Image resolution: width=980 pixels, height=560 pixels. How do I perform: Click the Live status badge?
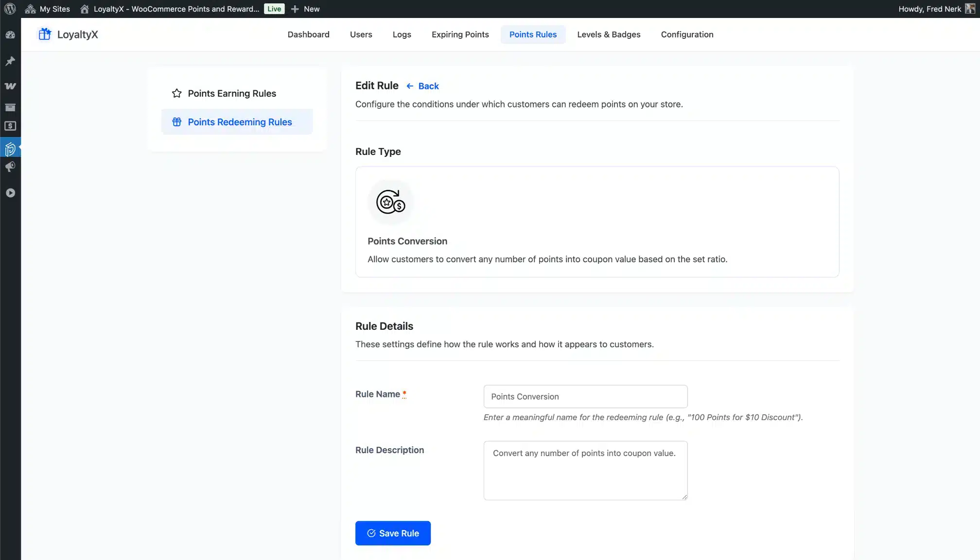pyautogui.click(x=274, y=9)
